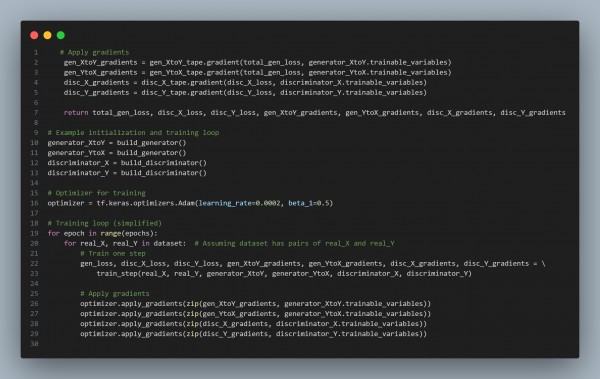Click learning_rate parameter in Adam optimizer
The height and width of the screenshot is (379, 600).
[x=225, y=203]
